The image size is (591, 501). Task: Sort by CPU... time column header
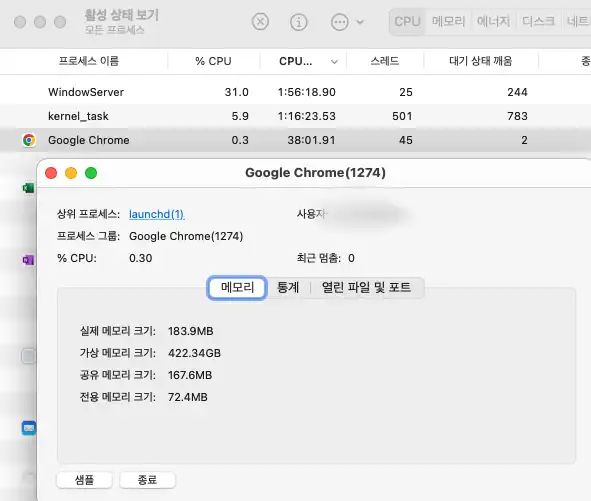coord(296,61)
